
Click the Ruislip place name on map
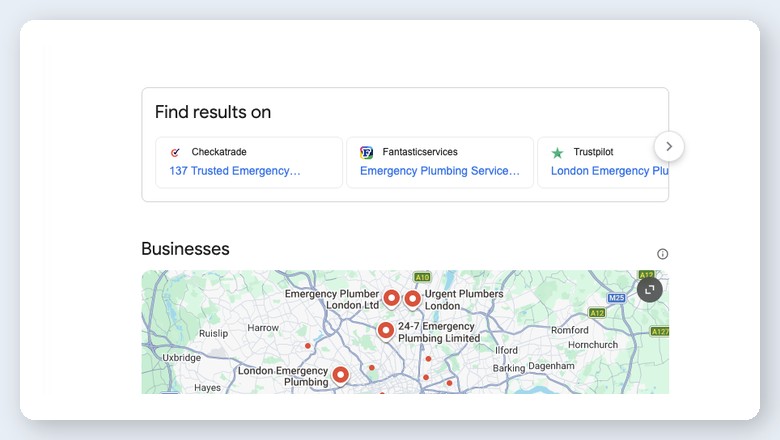213,334
